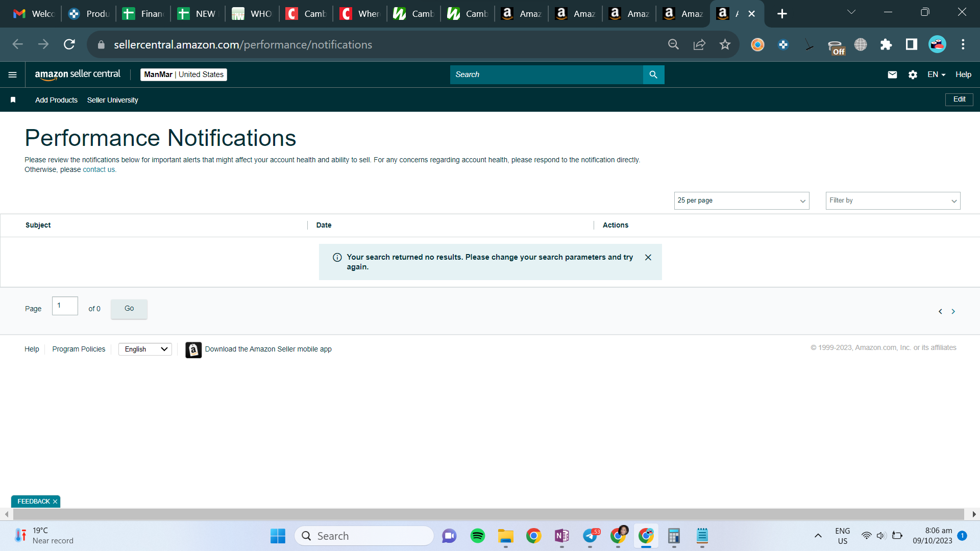Switch to the Welcome Gmail tab
980x551 pixels.
(34, 14)
